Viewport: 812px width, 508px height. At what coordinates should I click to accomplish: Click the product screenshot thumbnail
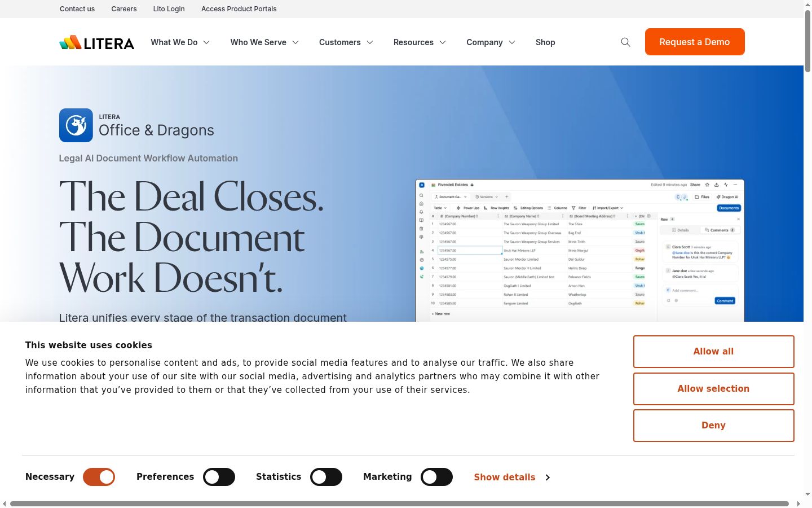580,251
